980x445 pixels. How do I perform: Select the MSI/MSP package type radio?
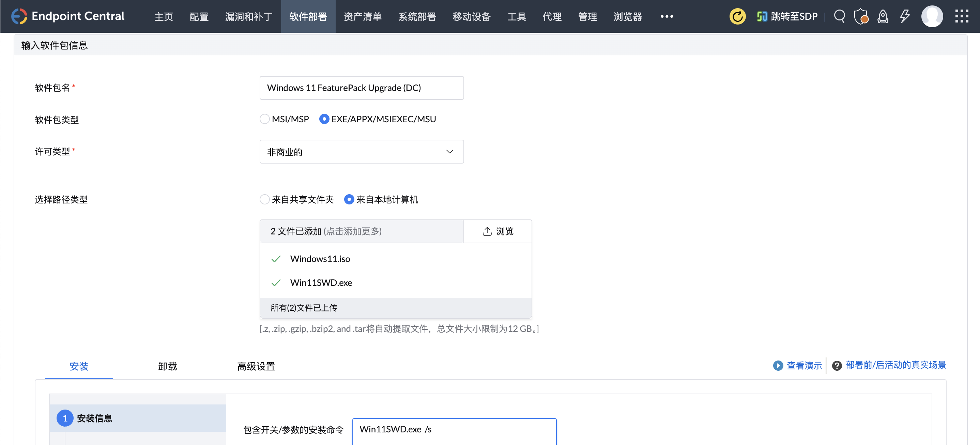coord(264,119)
